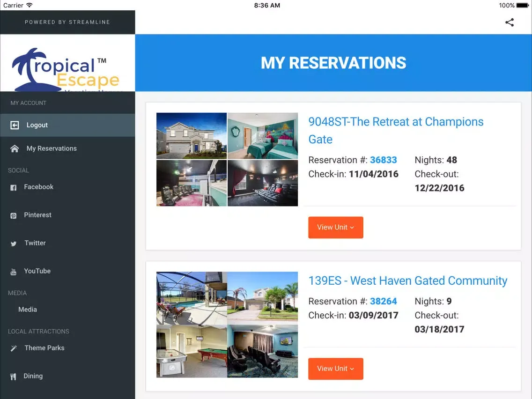Click the Theme Parks wand icon
The image size is (532, 399).
click(x=13, y=348)
